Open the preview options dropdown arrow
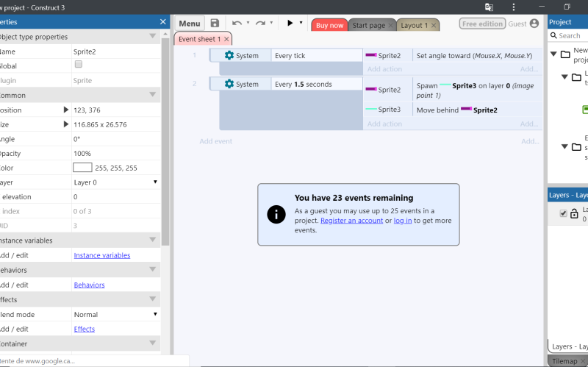 (x=301, y=24)
